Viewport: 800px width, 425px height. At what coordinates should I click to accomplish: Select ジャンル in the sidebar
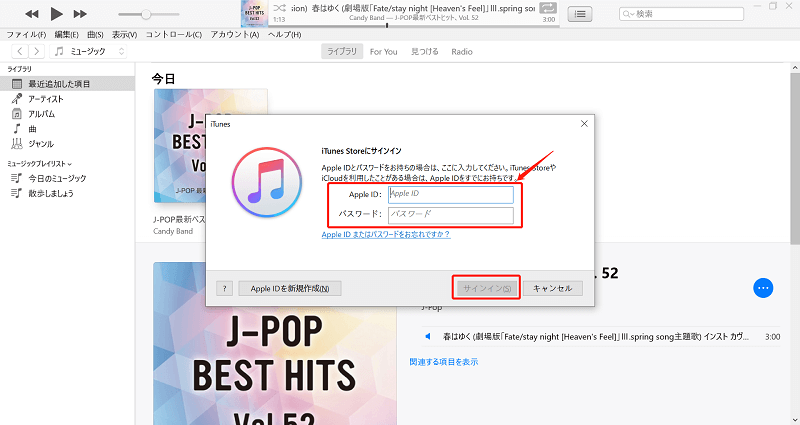tap(67, 144)
